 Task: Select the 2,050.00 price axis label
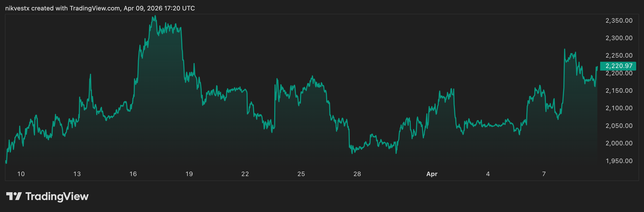619,126
